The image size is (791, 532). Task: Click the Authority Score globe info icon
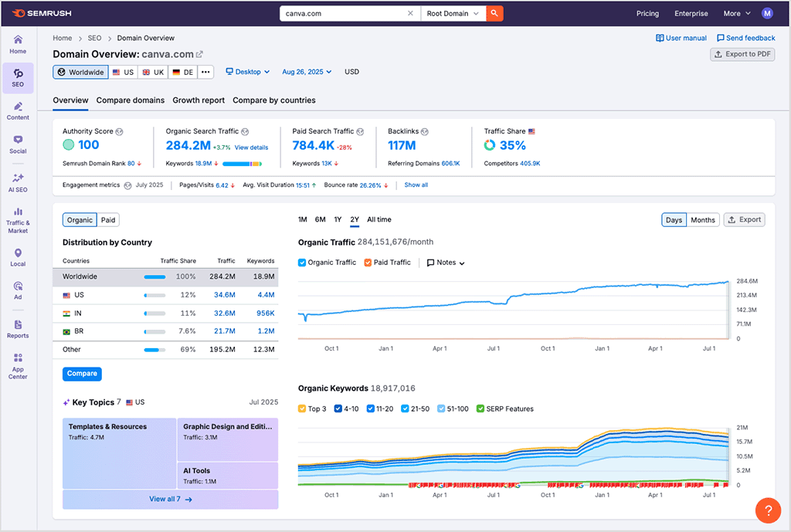pyautogui.click(x=119, y=131)
